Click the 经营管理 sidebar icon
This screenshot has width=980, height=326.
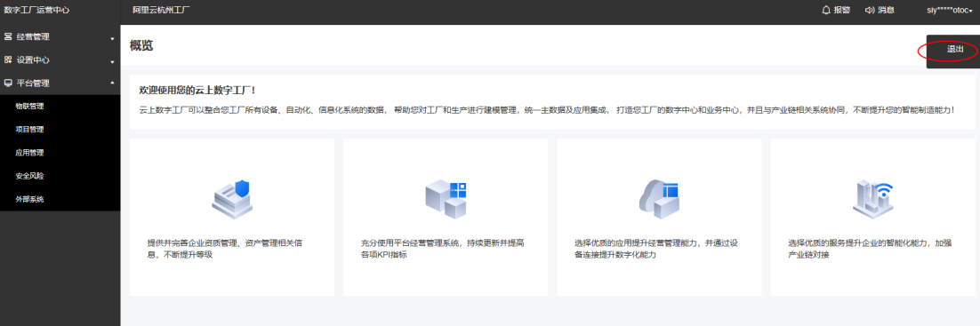tap(8, 36)
